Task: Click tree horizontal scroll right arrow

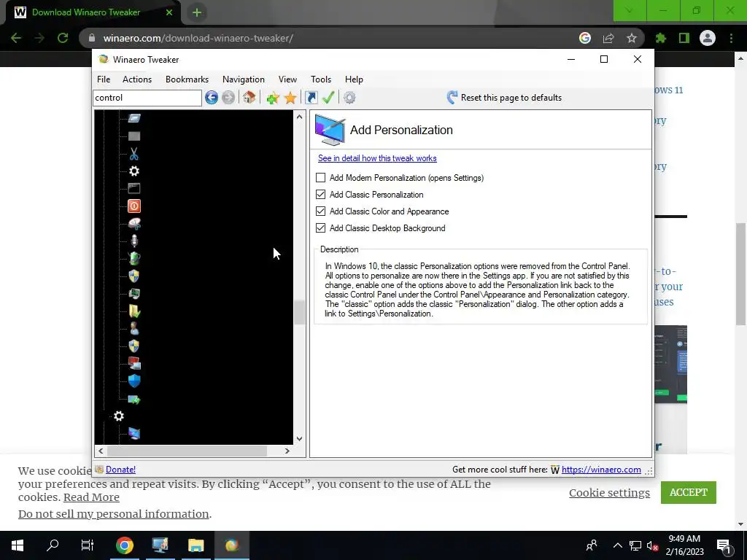Action: (287, 451)
